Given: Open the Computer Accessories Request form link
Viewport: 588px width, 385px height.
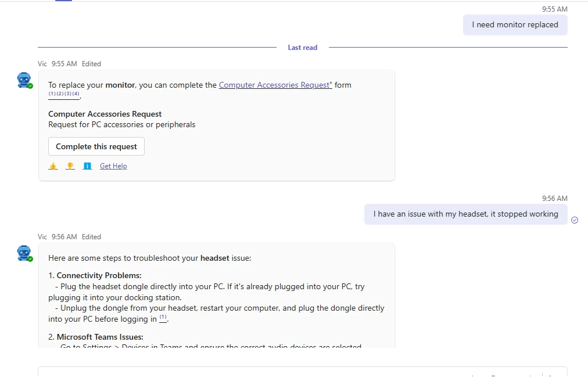Looking at the screenshot, I should point(275,85).
